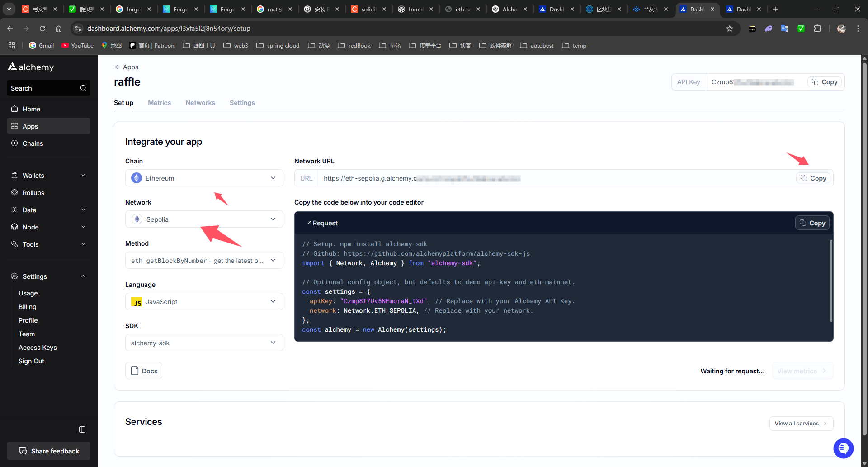Switch to the Set up tab
Screen dimensions: 868x467
pyautogui.click(x=123, y=103)
